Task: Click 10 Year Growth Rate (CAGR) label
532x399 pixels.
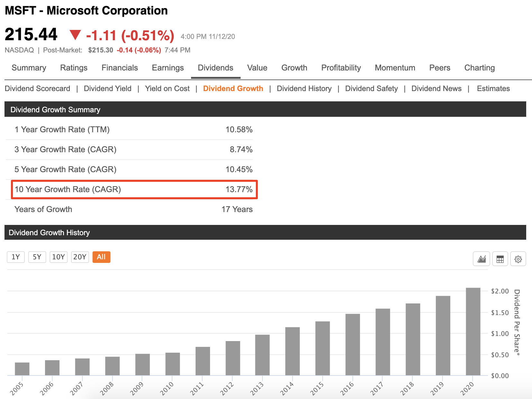Action: click(68, 189)
